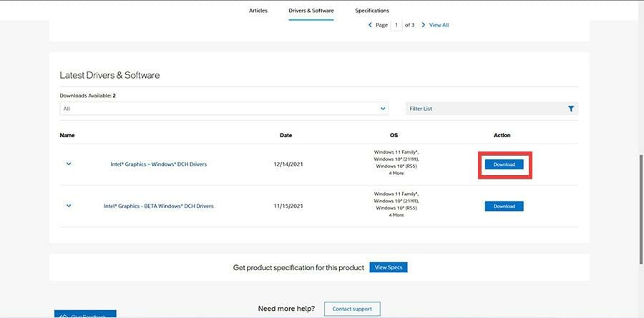Click the Name column header
644x318 pixels.
tap(67, 135)
